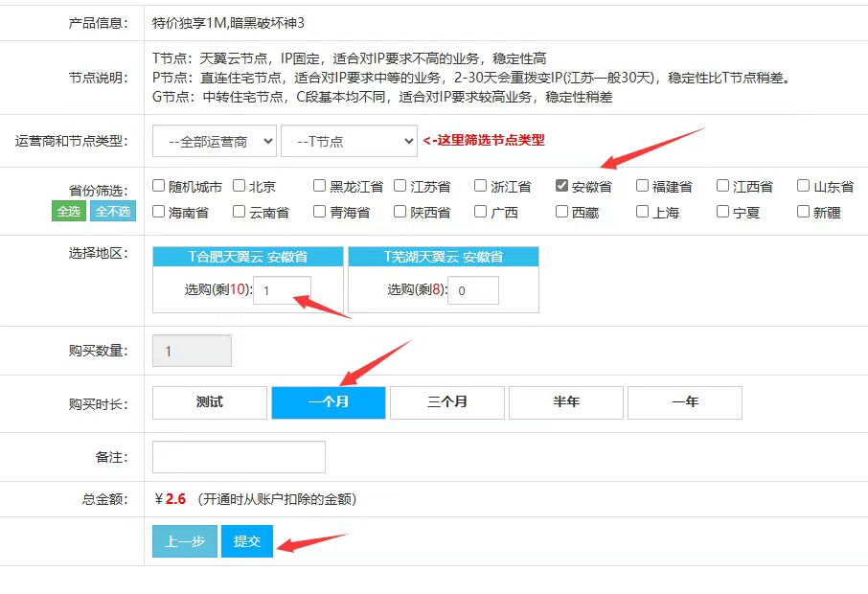The image size is (868, 594).
Task: Open the 全部运营商 carrier dropdown
Action: tap(215, 141)
